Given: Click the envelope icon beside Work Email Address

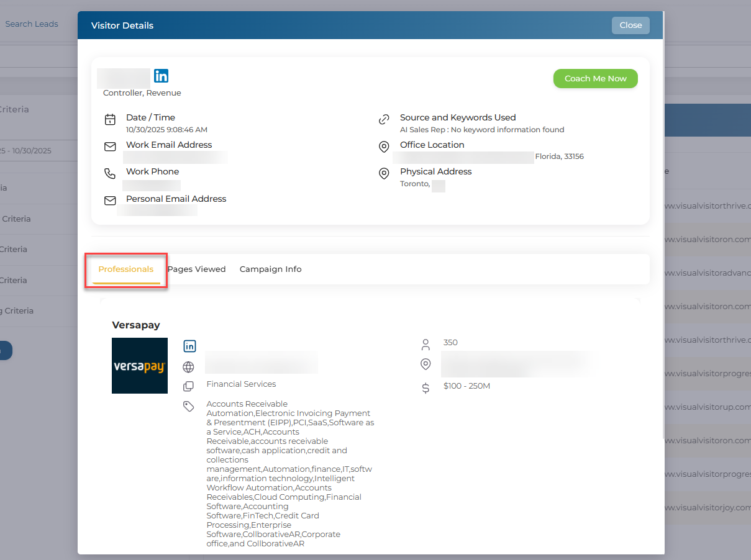Looking at the screenshot, I should 110,147.
